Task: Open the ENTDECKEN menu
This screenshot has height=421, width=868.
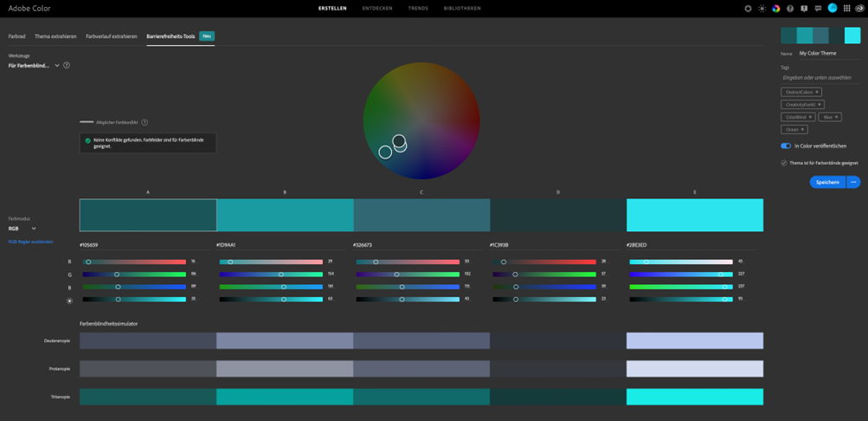Action: click(x=377, y=9)
